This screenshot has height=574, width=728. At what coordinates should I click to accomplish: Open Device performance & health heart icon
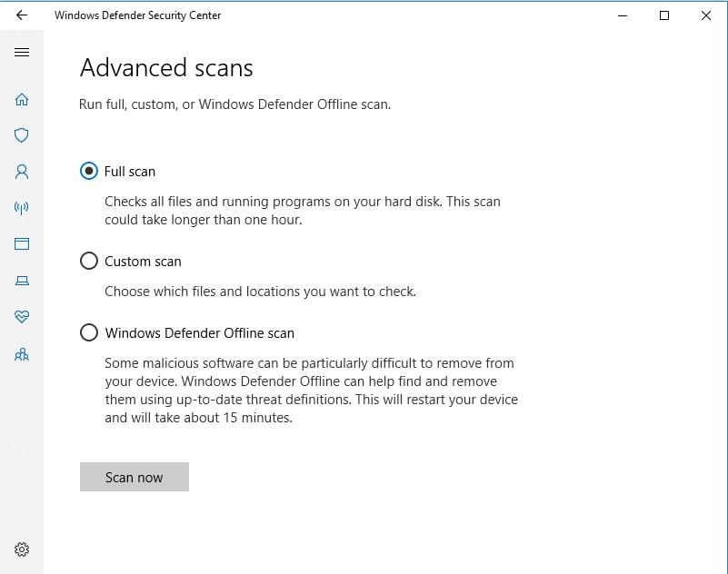[x=22, y=317]
